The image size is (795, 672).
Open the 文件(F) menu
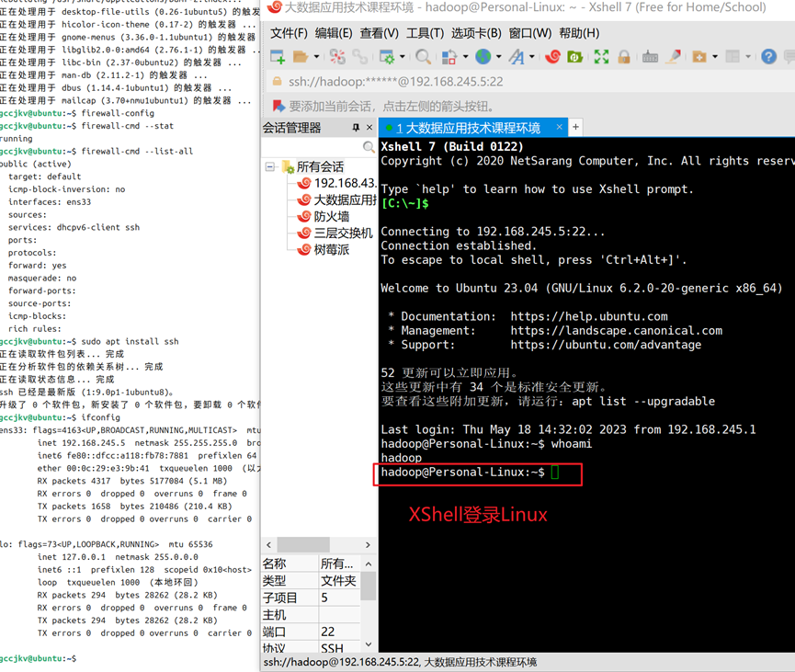pos(289,33)
